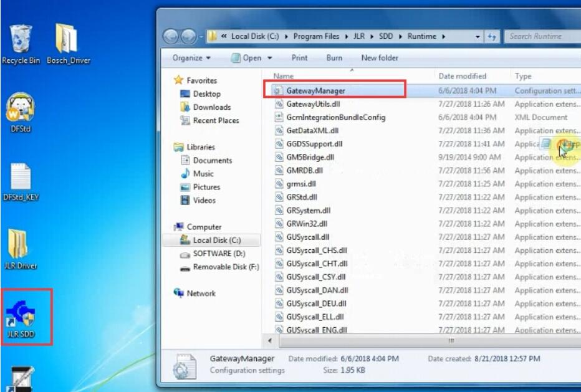Click the refresh button beside address bar
Image resolution: width=581 pixels, height=392 pixels.
click(492, 37)
